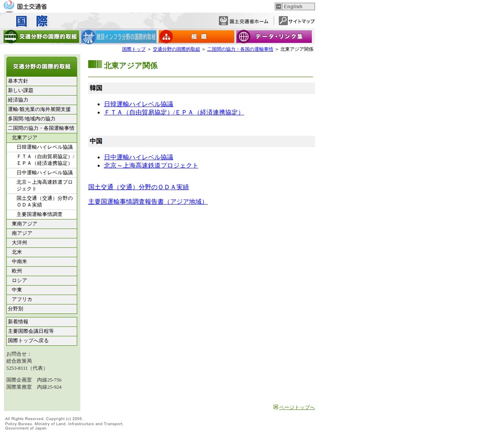Open 北京～上海高速鉄道プロジェクト content link

(x=151, y=165)
